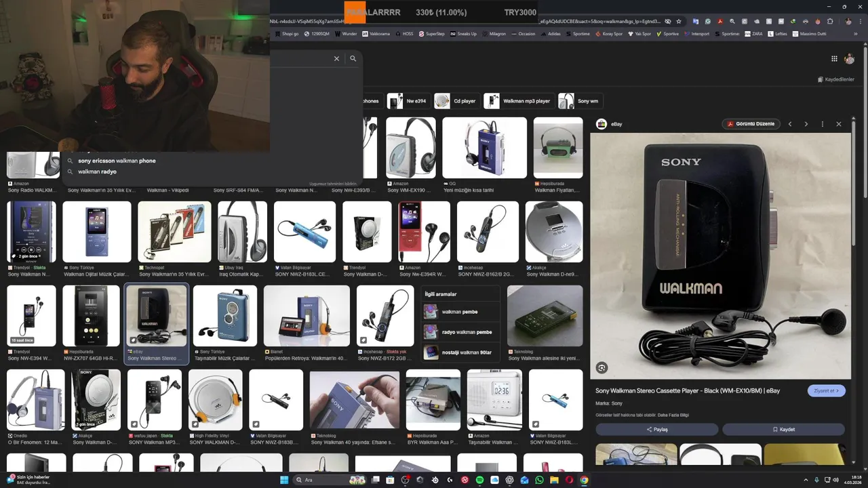
Task: Open the Google apps grid icon
Action: point(834,59)
